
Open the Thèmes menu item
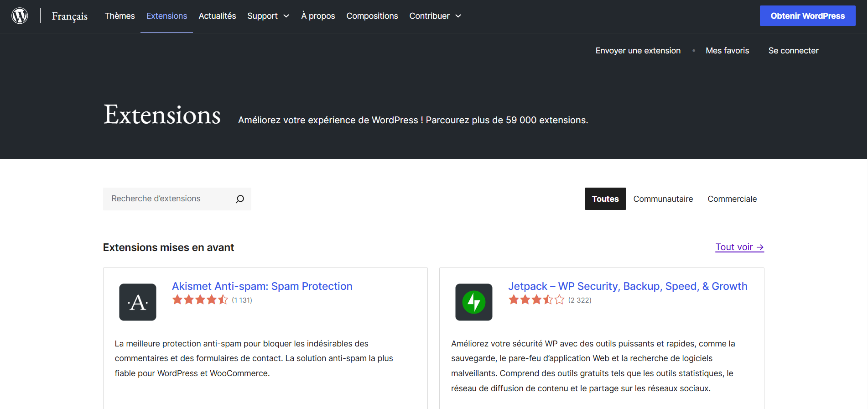(120, 16)
